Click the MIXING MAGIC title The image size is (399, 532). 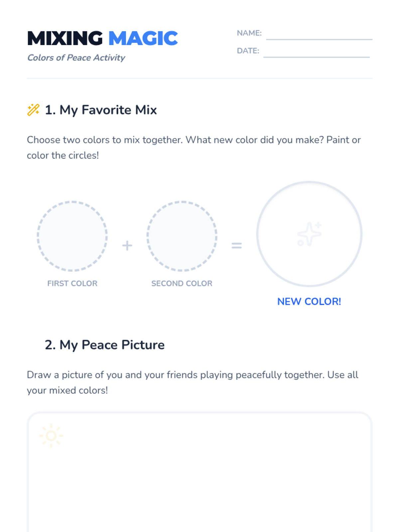pos(103,38)
